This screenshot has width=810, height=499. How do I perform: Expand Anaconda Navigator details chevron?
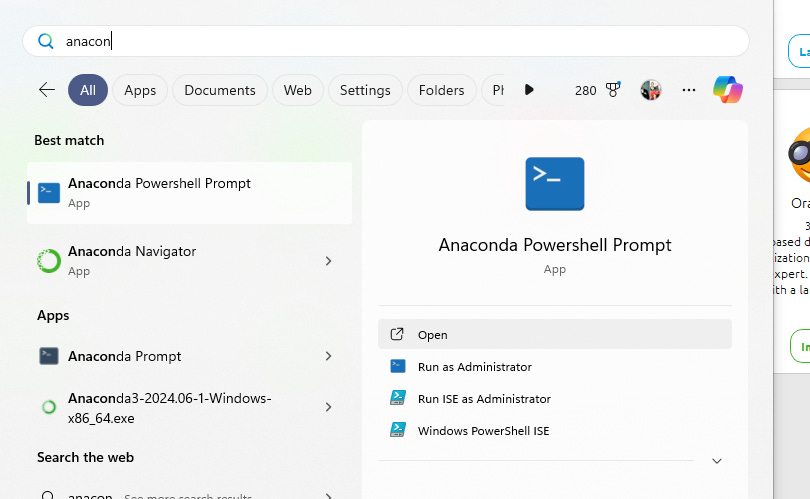tap(329, 261)
